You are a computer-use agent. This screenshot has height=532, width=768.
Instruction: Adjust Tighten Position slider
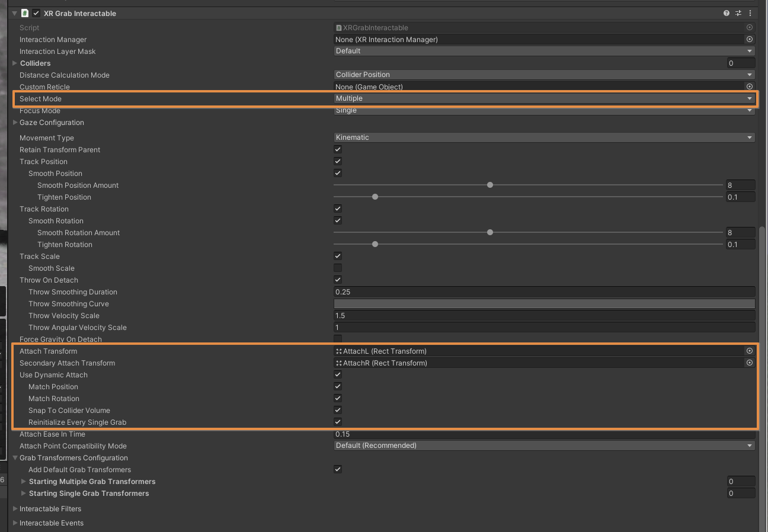[x=375, y=197]
